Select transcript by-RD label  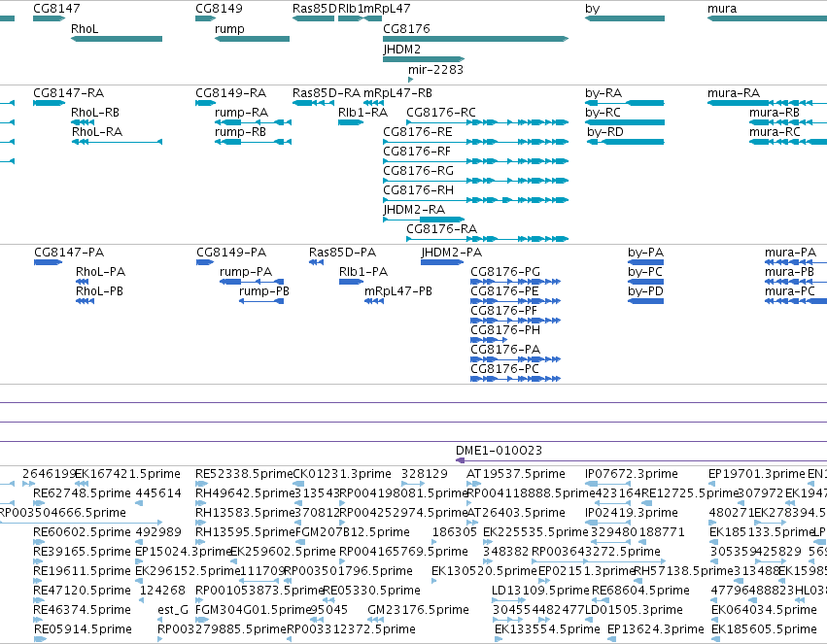click(605, 132)
